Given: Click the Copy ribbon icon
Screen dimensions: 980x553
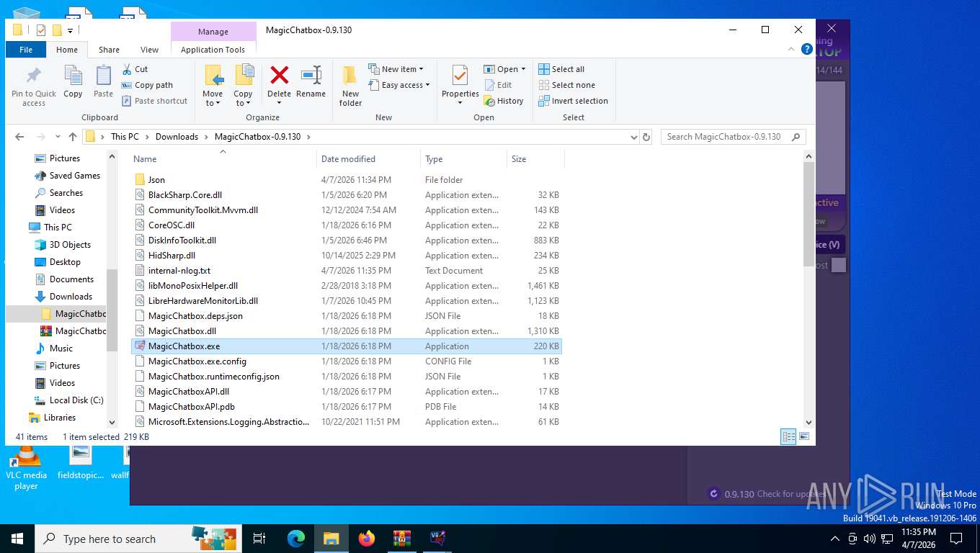Looking at the screenshot, I should [x=73, y=75].
